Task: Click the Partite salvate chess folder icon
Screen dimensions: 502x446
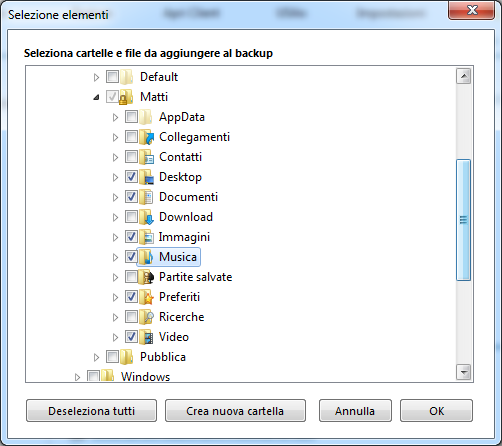Action: (x=146, y=277)
